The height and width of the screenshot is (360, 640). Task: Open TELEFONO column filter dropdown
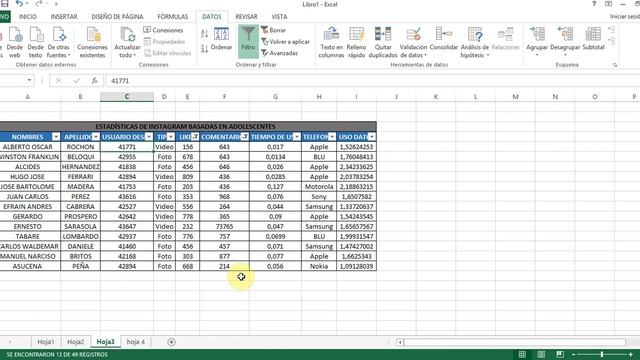coord(332,137)
